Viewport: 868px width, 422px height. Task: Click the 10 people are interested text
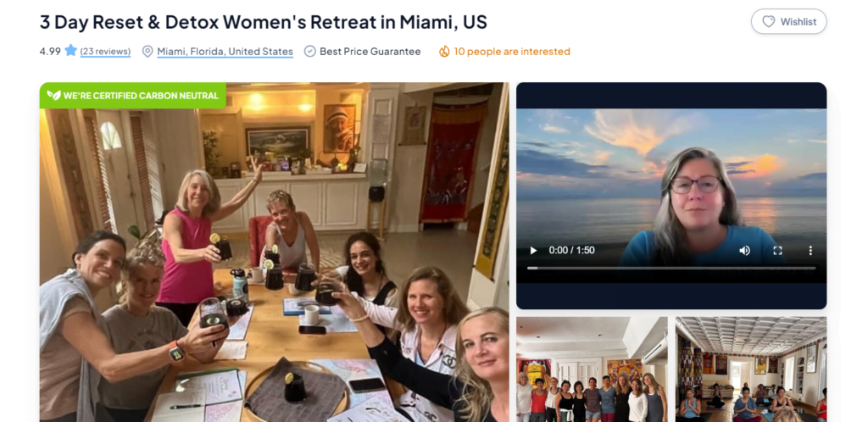[x=512, y=52]
